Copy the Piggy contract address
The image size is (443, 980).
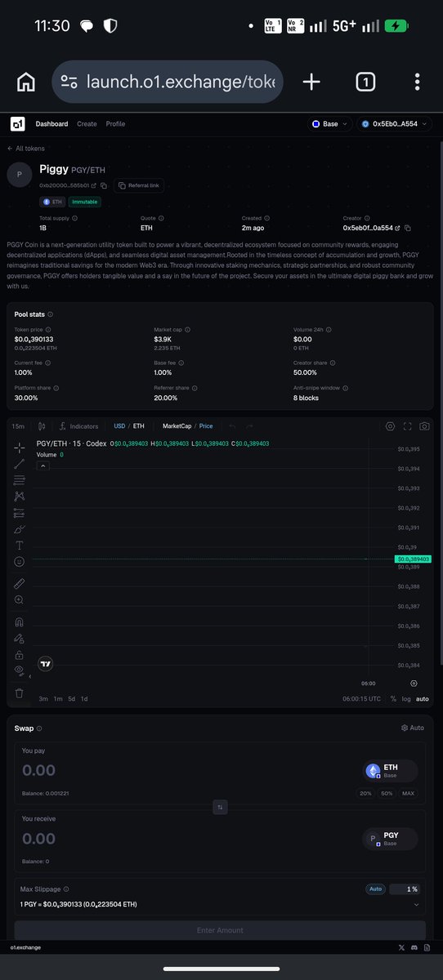(x=104, y=186)
